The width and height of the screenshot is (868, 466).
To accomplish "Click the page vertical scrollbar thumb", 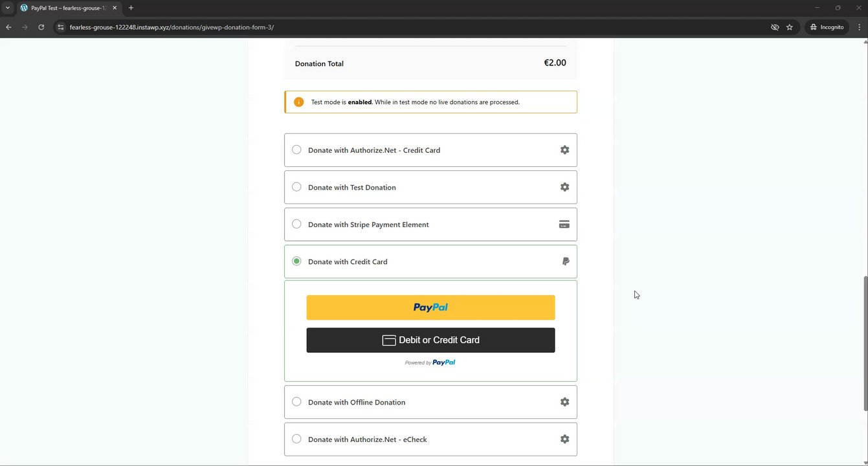I will pyautogui.click(x=865, y=343).
